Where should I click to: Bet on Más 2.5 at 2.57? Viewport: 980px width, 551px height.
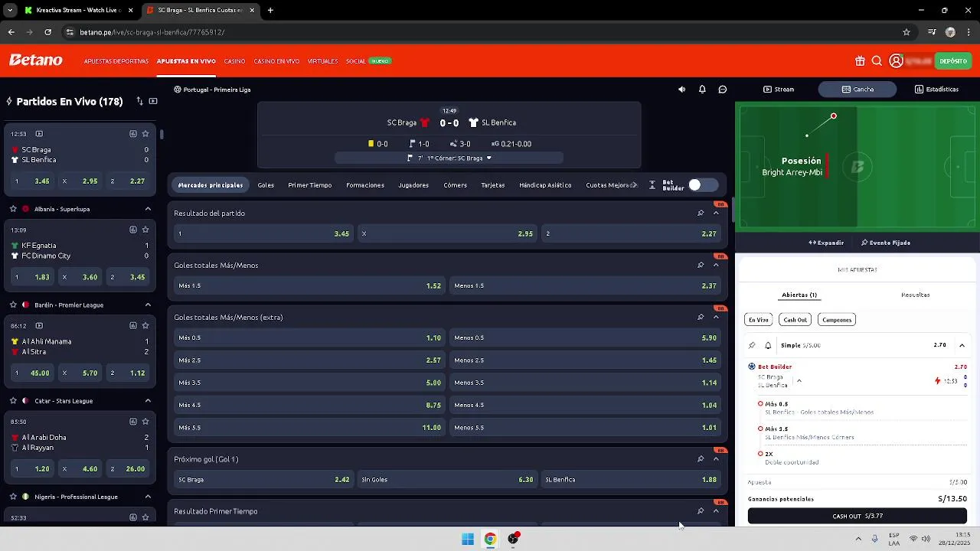coord(309,360)
